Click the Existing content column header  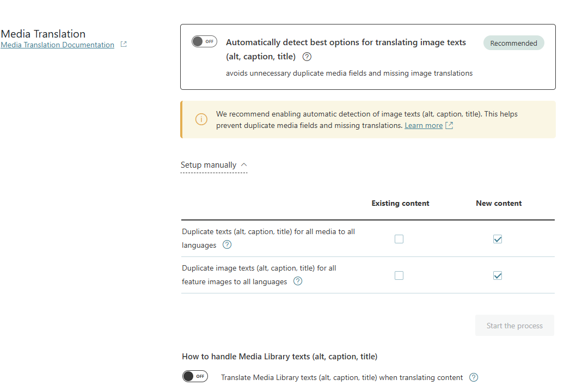400,203
